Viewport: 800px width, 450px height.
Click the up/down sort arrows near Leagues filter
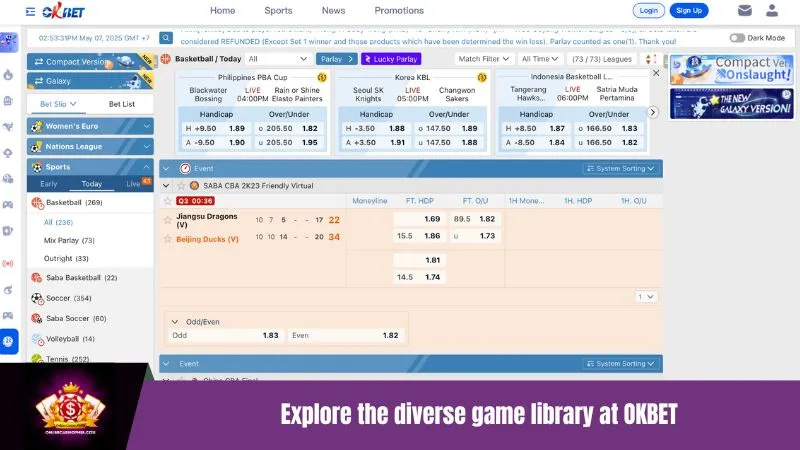(651, 59)
